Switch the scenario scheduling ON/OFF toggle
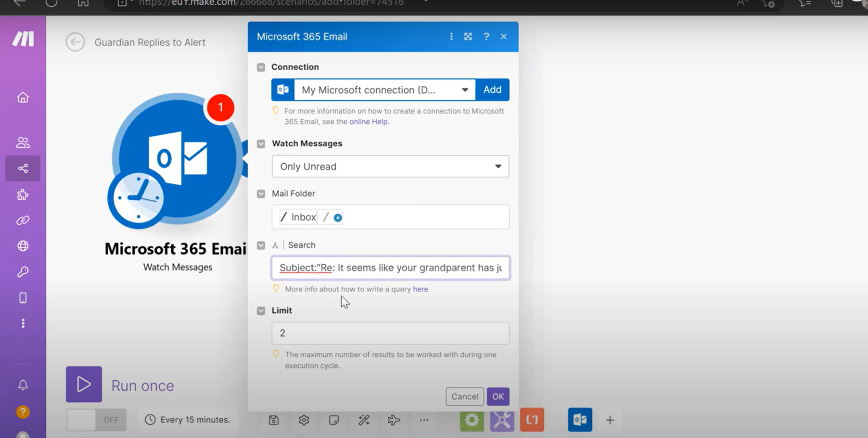 (x=96, y=420)
